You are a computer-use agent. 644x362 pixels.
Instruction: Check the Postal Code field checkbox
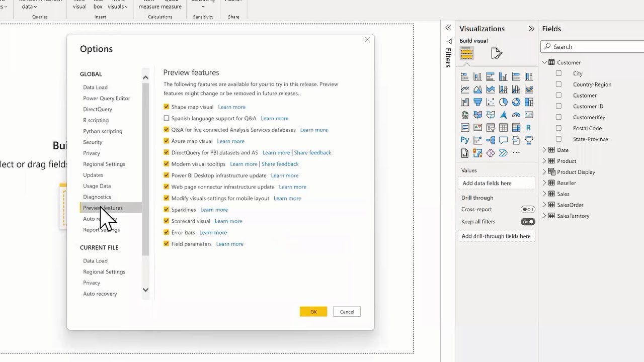pos(558,128)
